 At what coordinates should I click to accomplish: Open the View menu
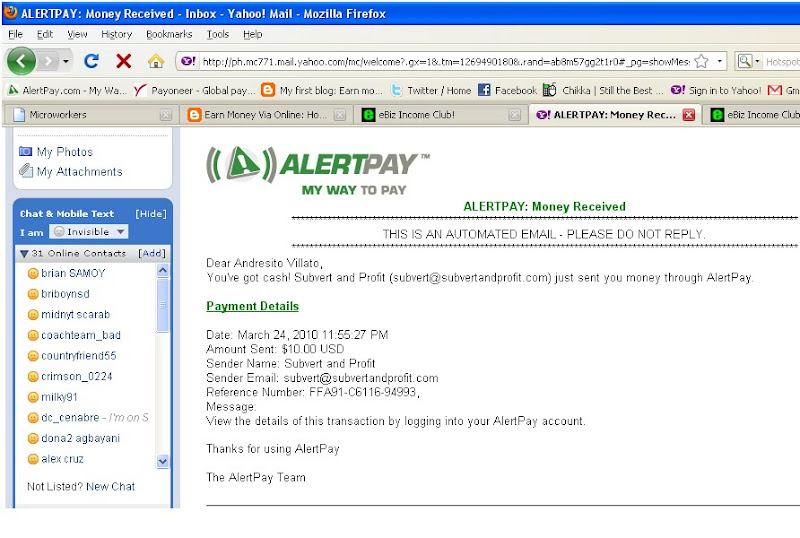coord(77,34)
